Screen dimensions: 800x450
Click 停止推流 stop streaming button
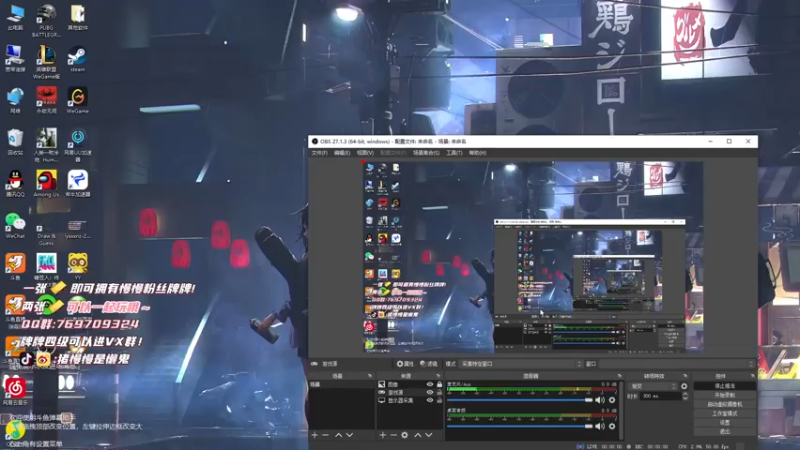[x=724, y=386]
